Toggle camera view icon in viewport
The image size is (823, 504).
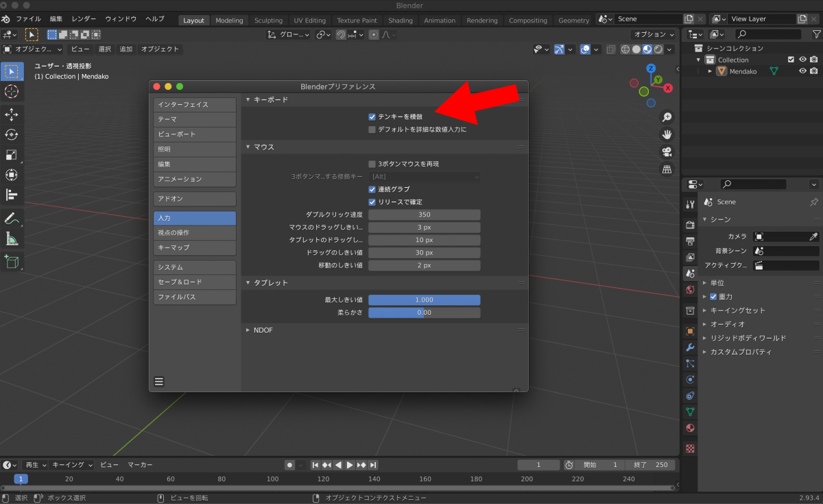pyautogui.click(x=667, y=152)
